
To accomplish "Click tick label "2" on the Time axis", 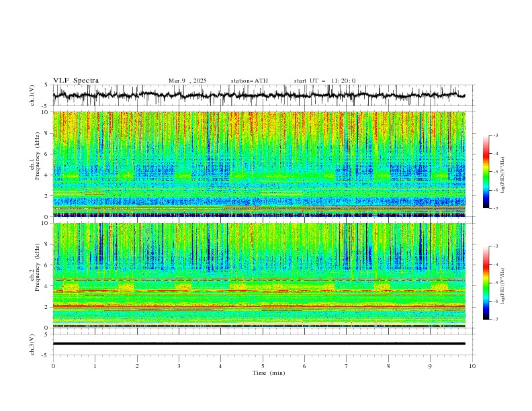I will [x=137, y=366].
